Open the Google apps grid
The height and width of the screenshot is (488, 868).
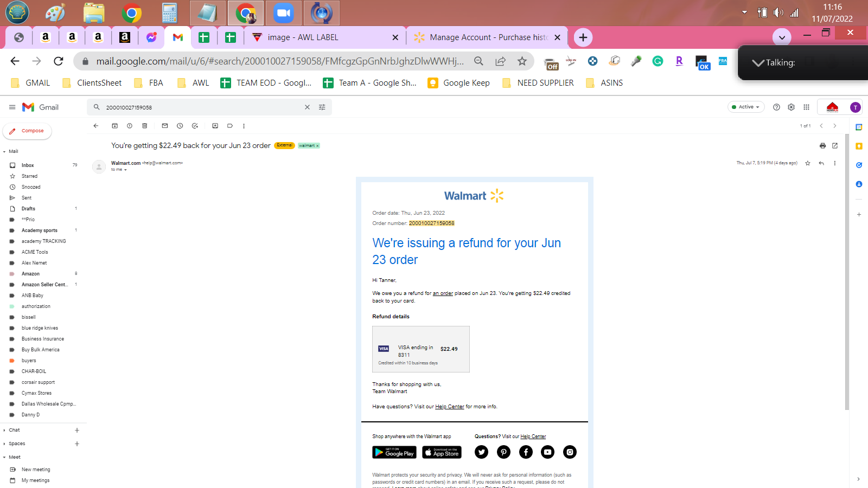(807, 107)
